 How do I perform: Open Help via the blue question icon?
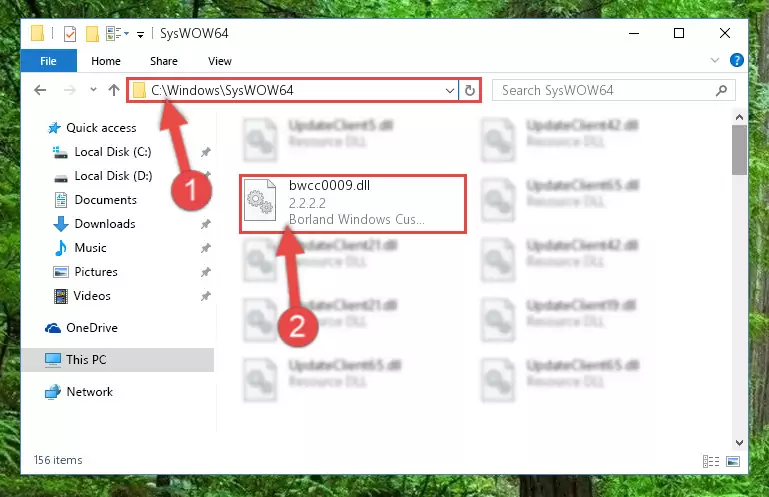736,60
